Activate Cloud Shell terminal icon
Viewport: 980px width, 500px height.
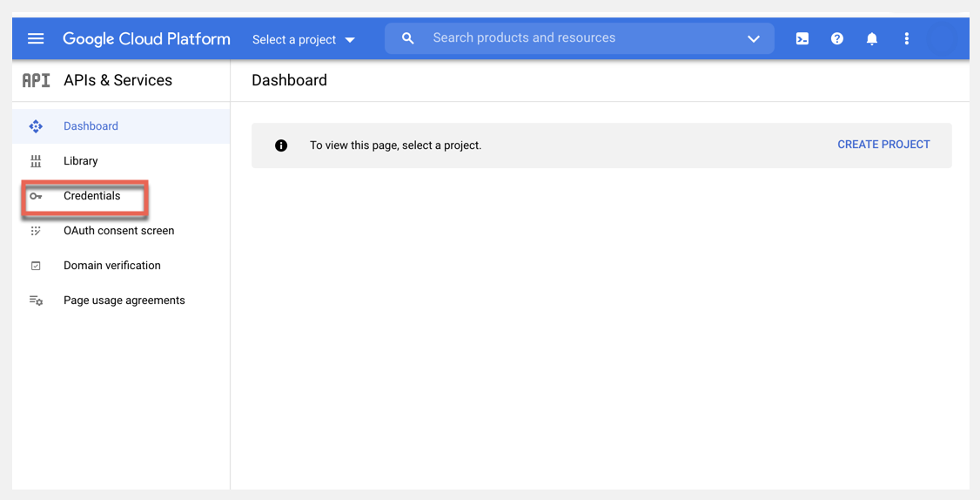point(802,38)
